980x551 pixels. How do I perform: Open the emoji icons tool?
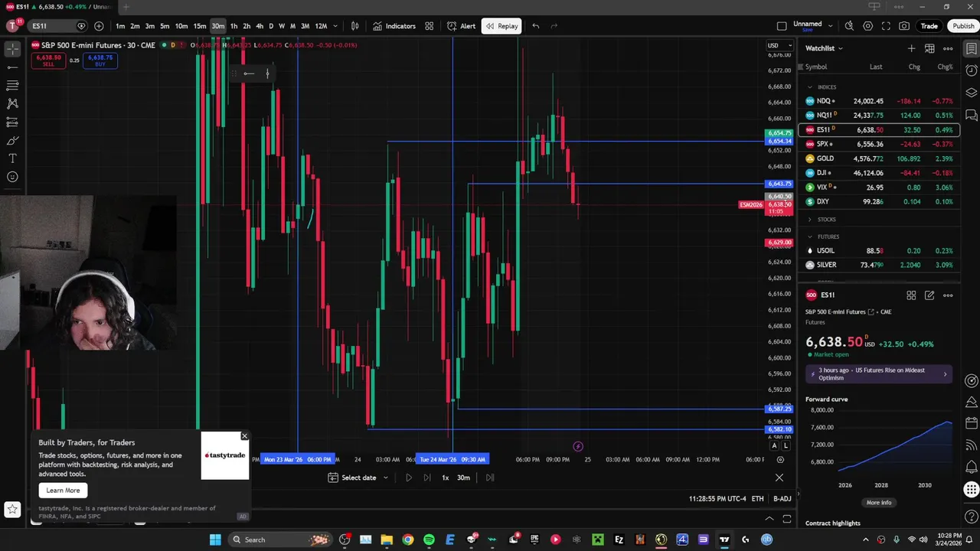(12, 177)
